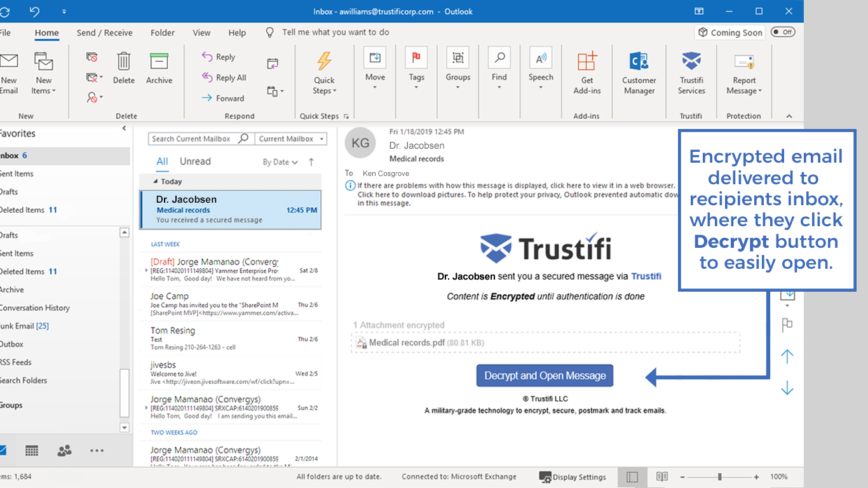Click the Delete trash can icon
This screenshot has height=488, width=868.
click(x=124, y=61)
